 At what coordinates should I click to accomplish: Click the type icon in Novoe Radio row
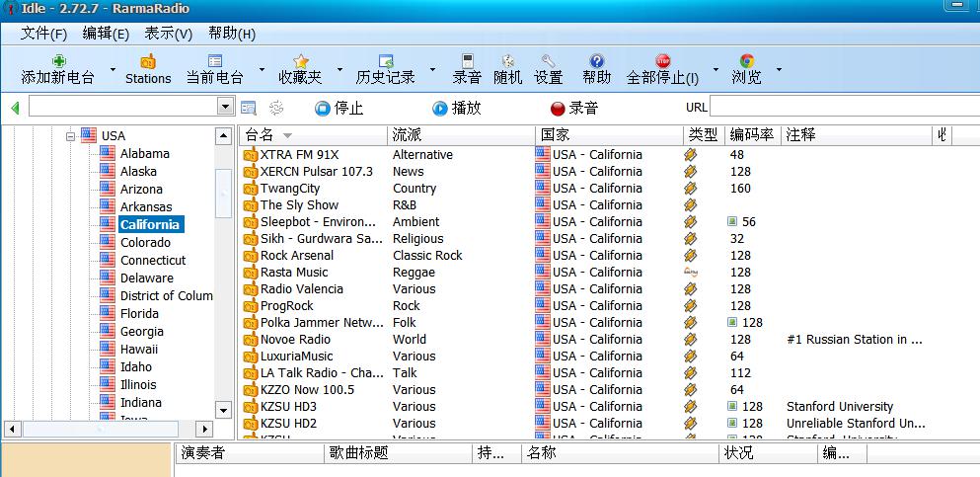click(x=691, y=340)
